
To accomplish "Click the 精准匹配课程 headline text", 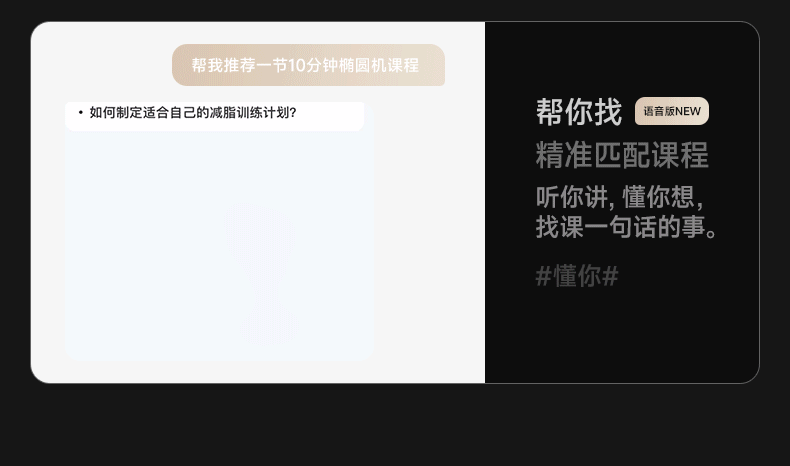I will point(622,155).
